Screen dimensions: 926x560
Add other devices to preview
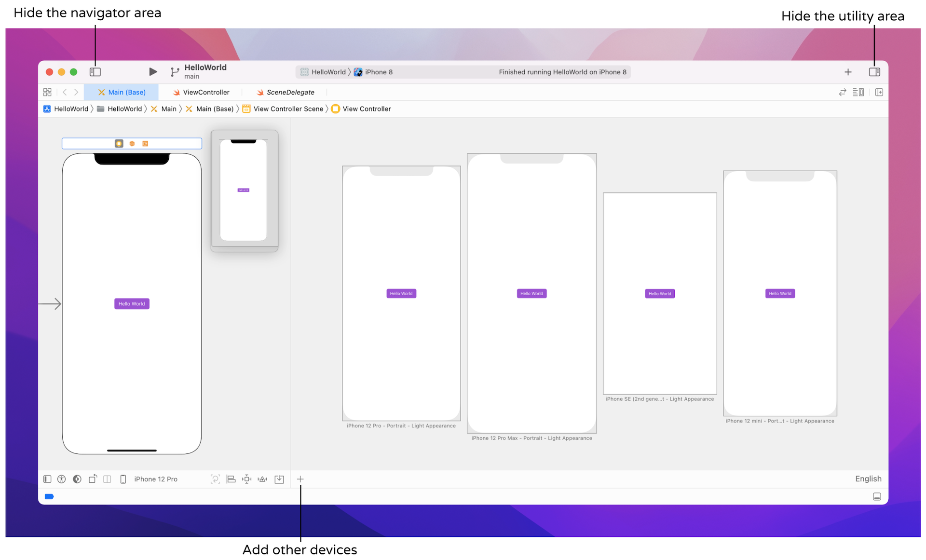point(300,479)
